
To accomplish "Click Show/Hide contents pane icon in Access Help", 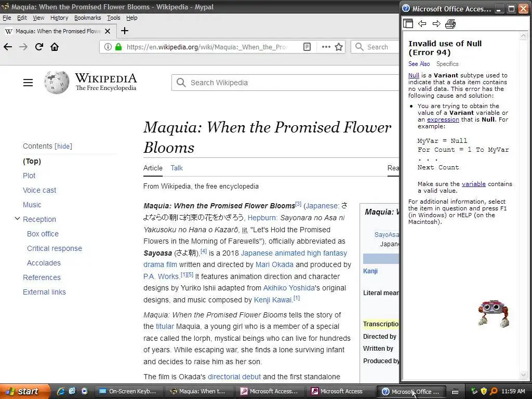I will pos(408,23).
